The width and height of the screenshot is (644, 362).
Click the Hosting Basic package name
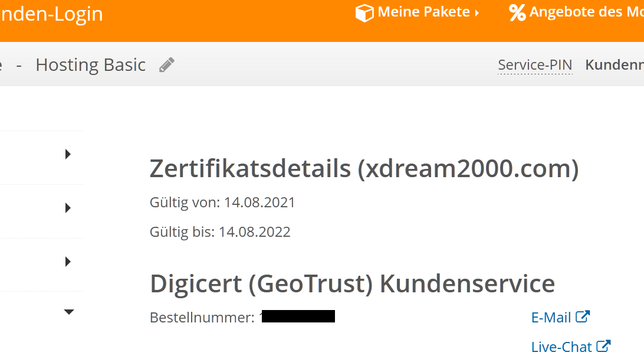coord(90,65)
